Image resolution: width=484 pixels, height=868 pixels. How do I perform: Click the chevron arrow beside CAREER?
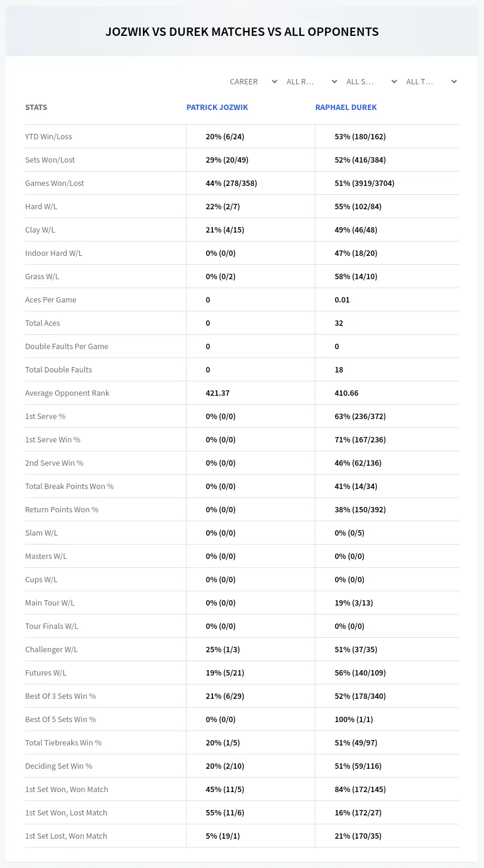click(275, 81)
